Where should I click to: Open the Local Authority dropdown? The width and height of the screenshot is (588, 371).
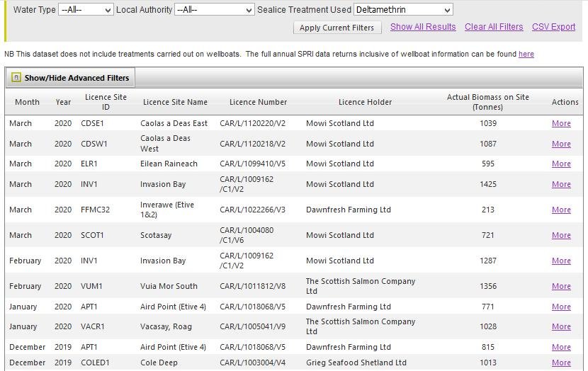214,10
